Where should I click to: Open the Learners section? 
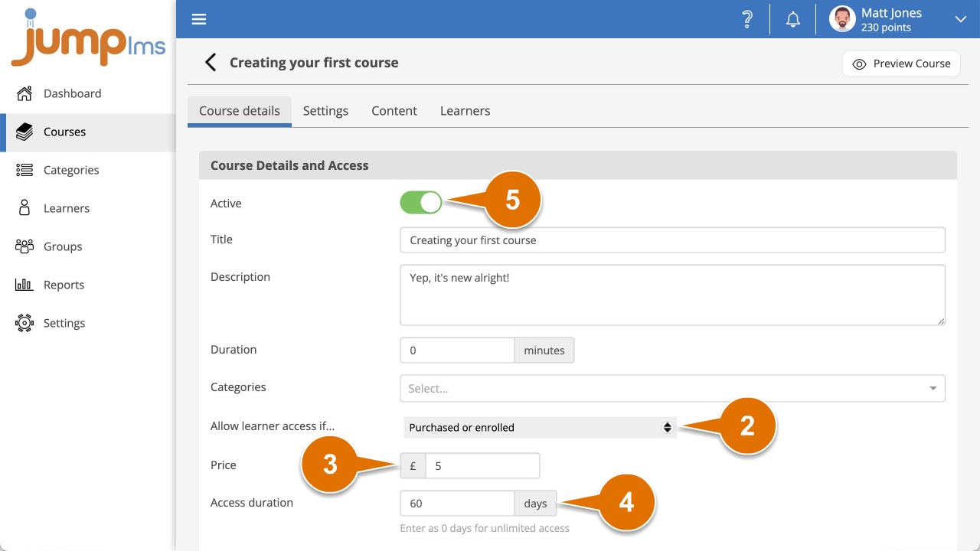(66, 208)
